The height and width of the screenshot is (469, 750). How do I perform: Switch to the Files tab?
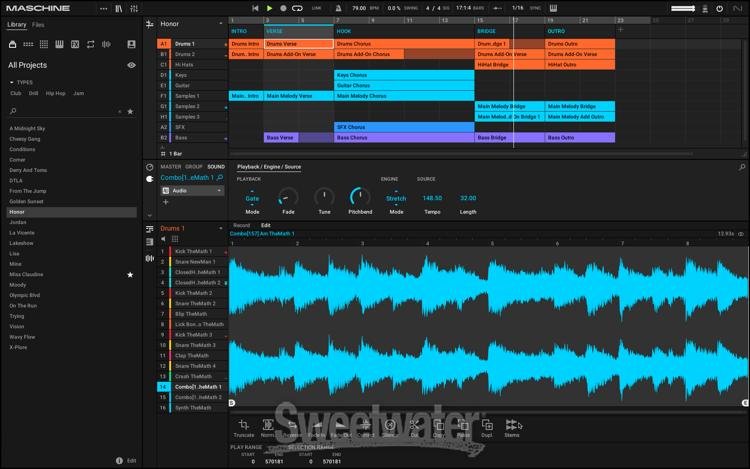[38, 24]
